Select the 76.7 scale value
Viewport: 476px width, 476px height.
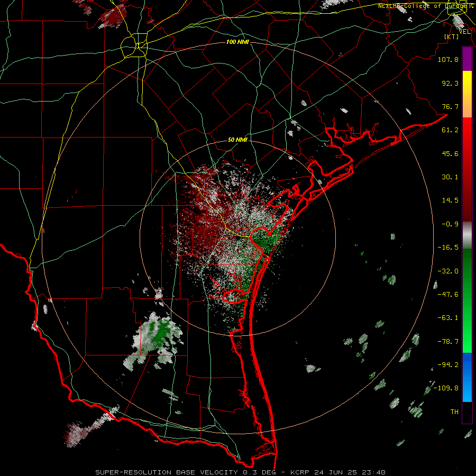(x=450, y=106)
